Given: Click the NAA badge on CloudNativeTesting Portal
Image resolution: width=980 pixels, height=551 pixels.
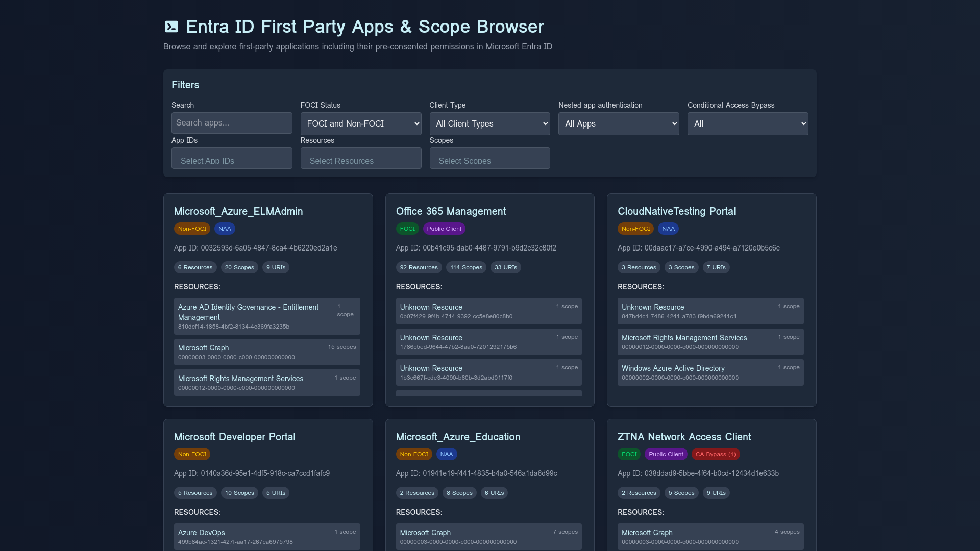Looking at the screenshot, I should click(668, 229).
